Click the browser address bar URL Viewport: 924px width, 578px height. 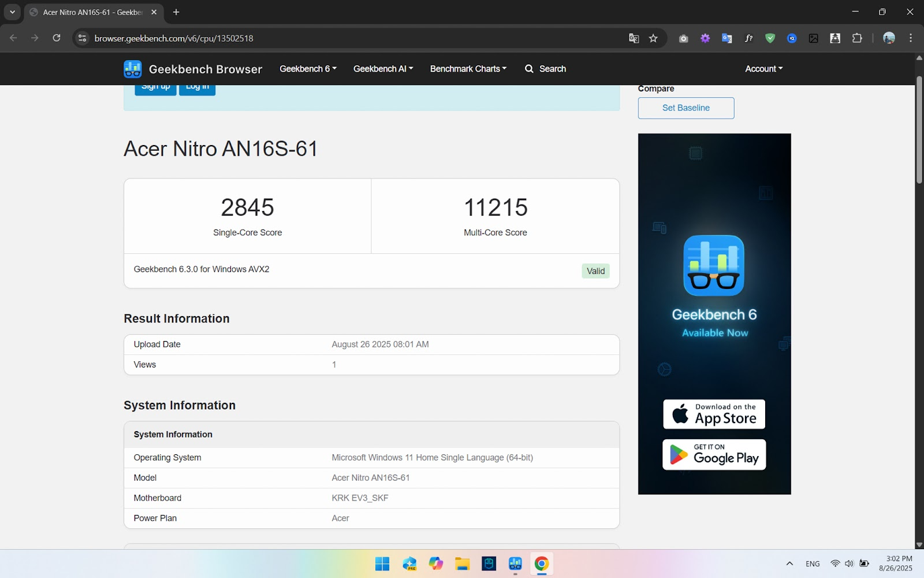pyautogui.click(x=174, y=38)
